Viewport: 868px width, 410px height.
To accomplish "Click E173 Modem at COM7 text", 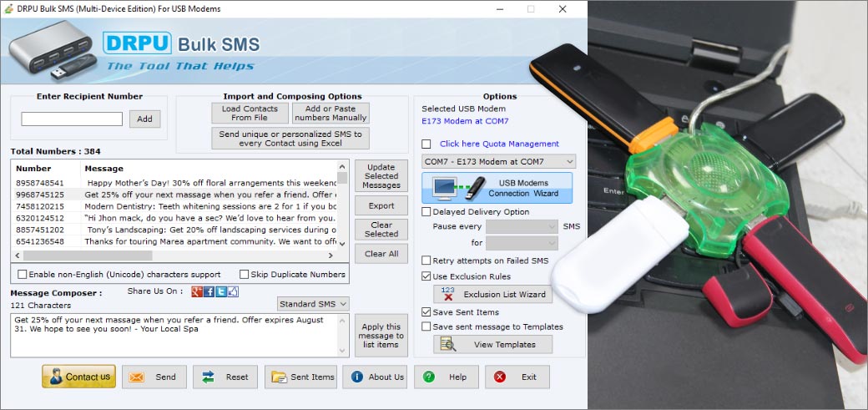I will 465,121.
